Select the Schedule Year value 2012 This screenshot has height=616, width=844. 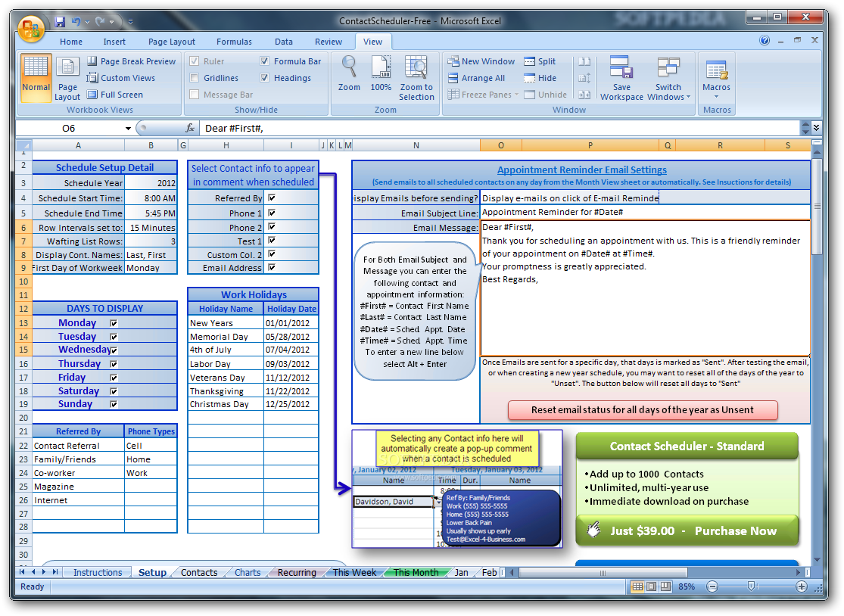point(151,183)
